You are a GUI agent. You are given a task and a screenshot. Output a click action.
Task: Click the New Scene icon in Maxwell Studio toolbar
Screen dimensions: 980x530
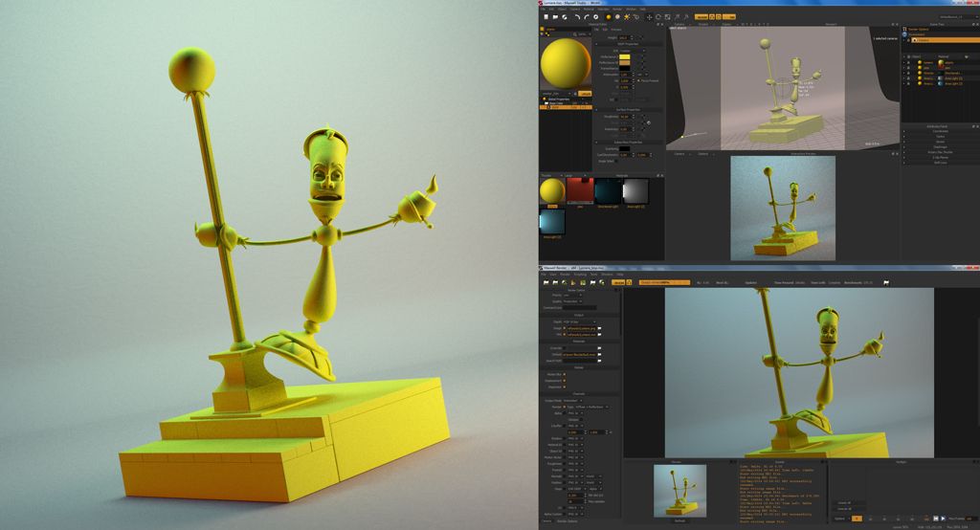[x=546, y=17]
